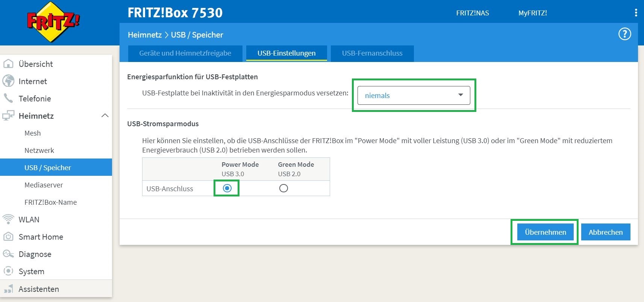The width and height of the screenshot is (644, 302).
Task: Open the MyFRITZ! link
Action: (x=533, y=13)
